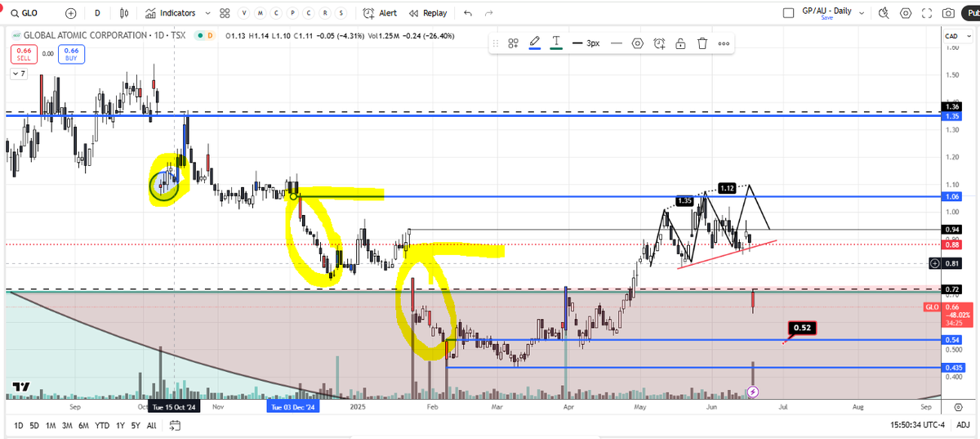The height and width of the screenshot is (439, 980).
Task: Delete the selected drawing with trash icon
Action: pos(702,43)
